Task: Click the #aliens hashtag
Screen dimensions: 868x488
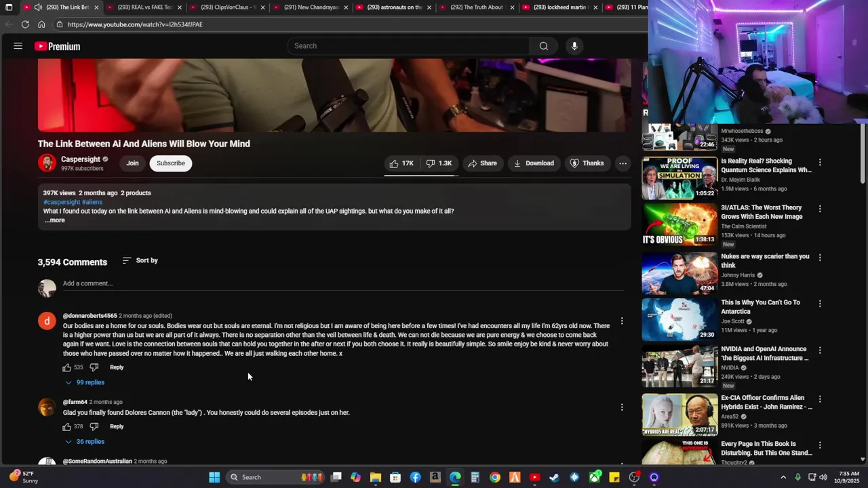Action: click(x=92, y=202)
